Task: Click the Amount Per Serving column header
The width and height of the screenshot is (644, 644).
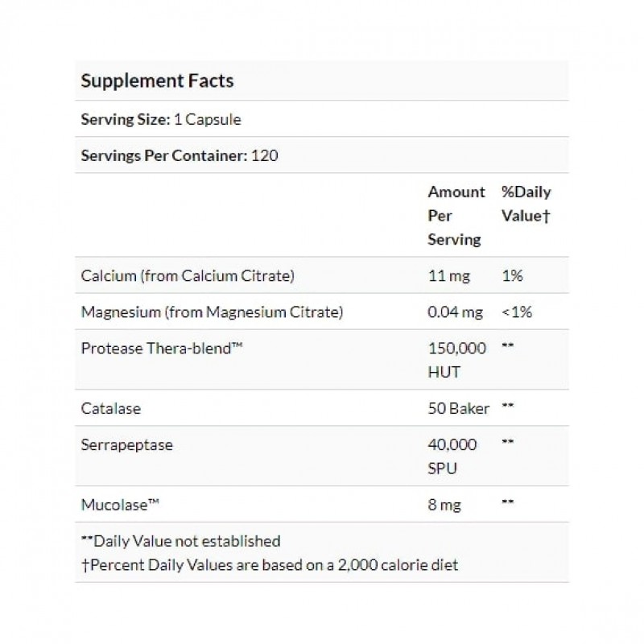Action: point(456,215)
